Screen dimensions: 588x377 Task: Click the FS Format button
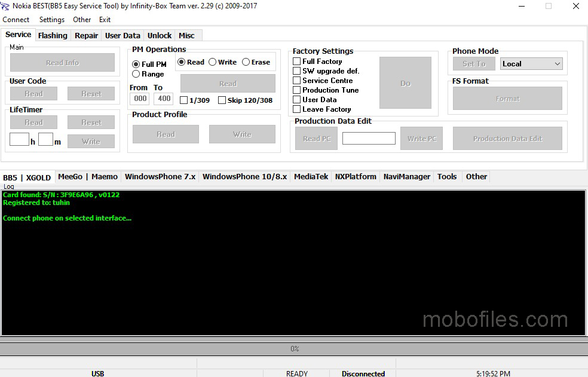pos(507,98)
